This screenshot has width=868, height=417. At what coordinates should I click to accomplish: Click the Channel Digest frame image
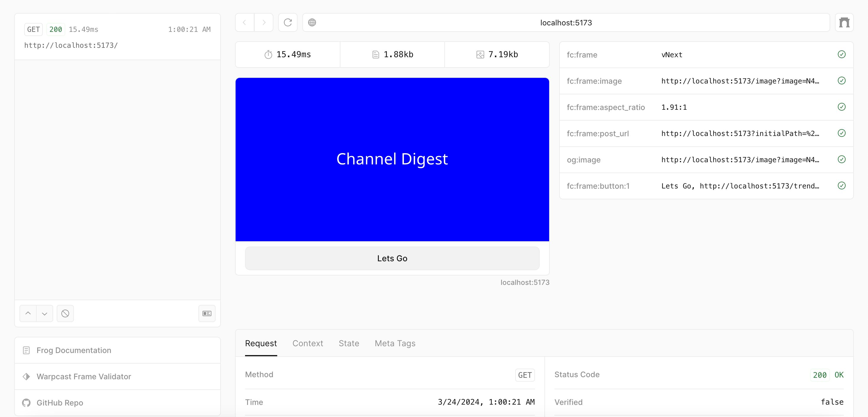tap(392, 160)
